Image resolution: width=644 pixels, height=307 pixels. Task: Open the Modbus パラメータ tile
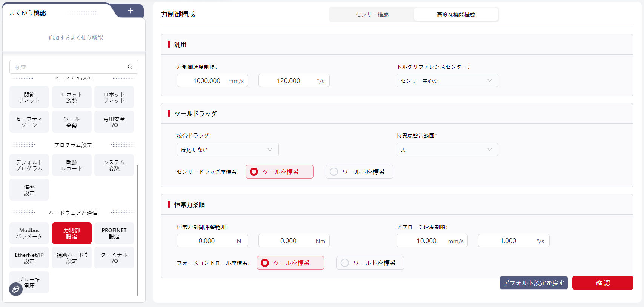point(29,233)
